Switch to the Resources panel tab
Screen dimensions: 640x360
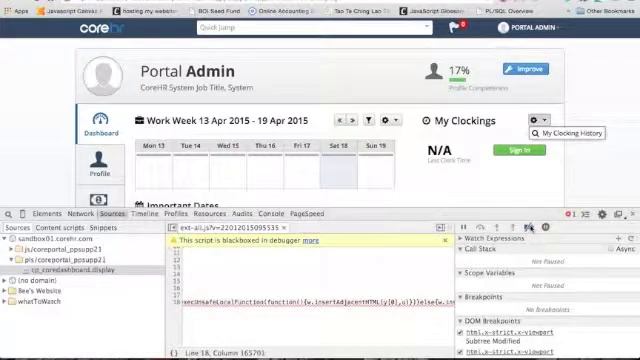[210, 214]
